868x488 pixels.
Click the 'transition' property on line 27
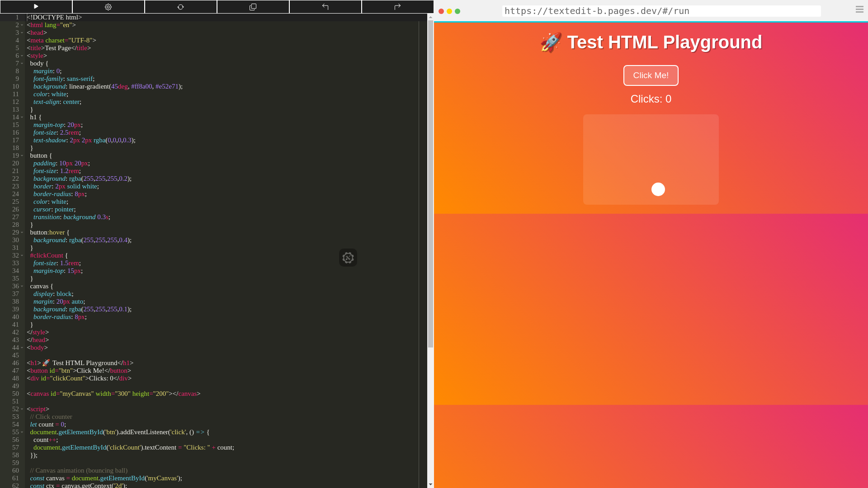tap(47, 217)
